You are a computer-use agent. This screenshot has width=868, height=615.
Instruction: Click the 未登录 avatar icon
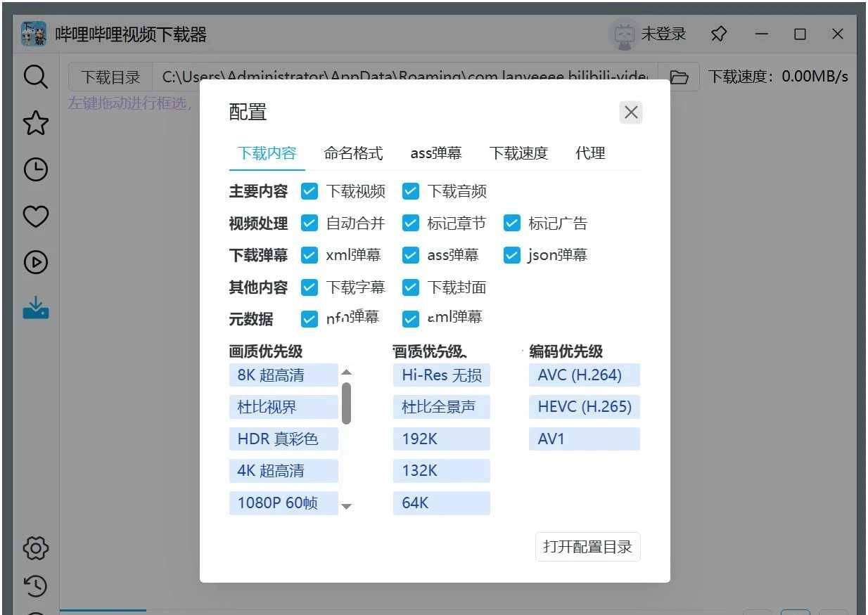click(623, 34)
